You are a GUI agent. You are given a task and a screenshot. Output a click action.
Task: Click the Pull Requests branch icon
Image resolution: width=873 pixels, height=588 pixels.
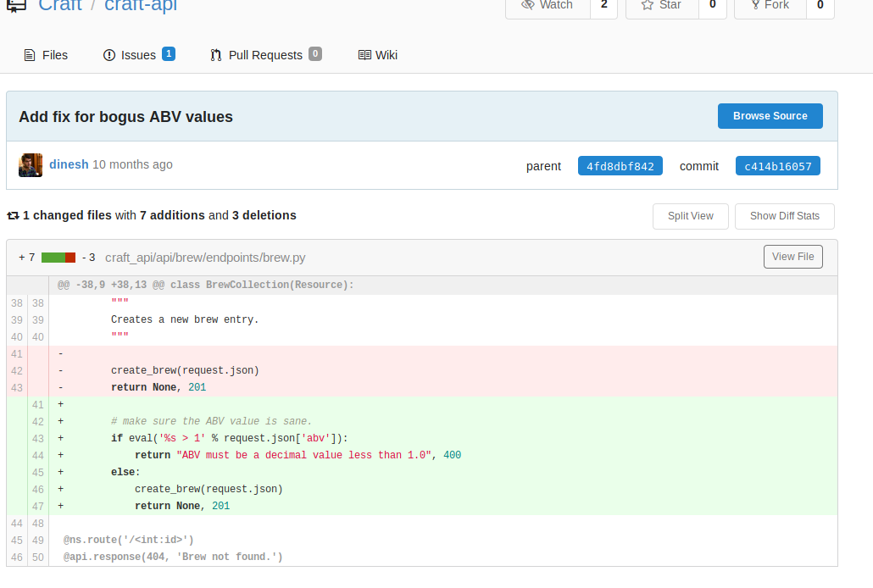216,55
